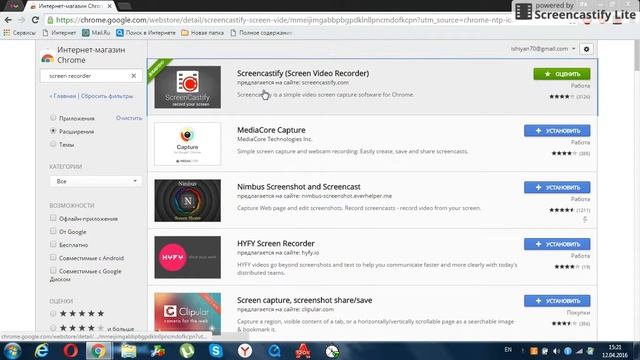Open HYFY Screen Recorder title
Viewport: 640px width, 360px height.
[x=276, y=243]
